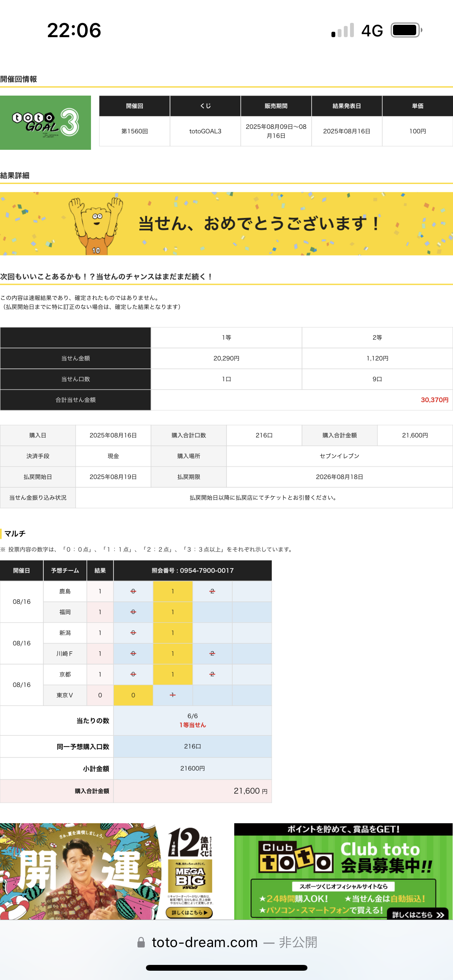
Task: Select the yellow 0 cell in the 東京V row
Action: tap(133, 695)
